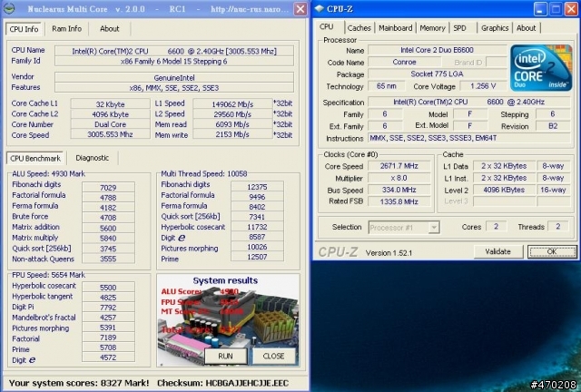The width and height of the screenshot is (581, 392).
Task: Click the Multi Thread Prime score 12507
Action: tap(257, 257)
